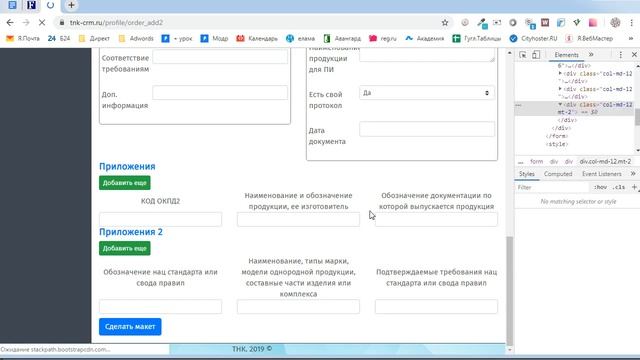This screenshot has height=360, width=640.
Task: Bookmark this page with the star
Action: tap(445, 23)
